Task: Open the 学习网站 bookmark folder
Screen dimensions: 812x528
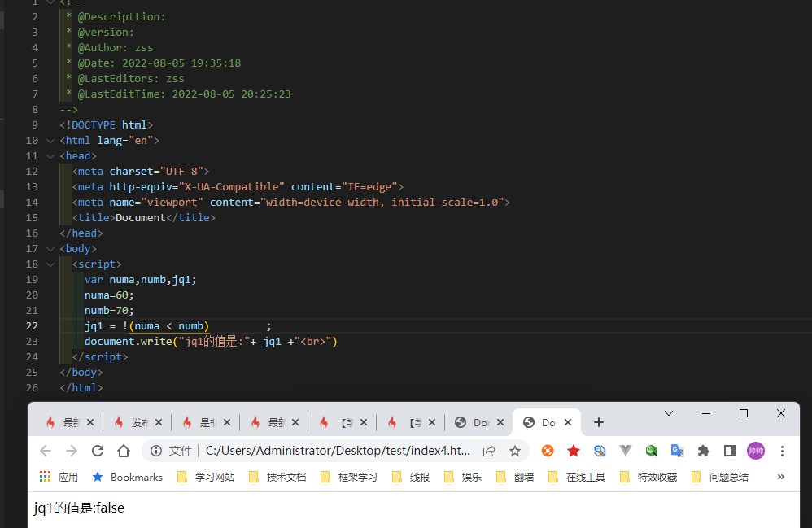Action: click(x=206, y=478)
